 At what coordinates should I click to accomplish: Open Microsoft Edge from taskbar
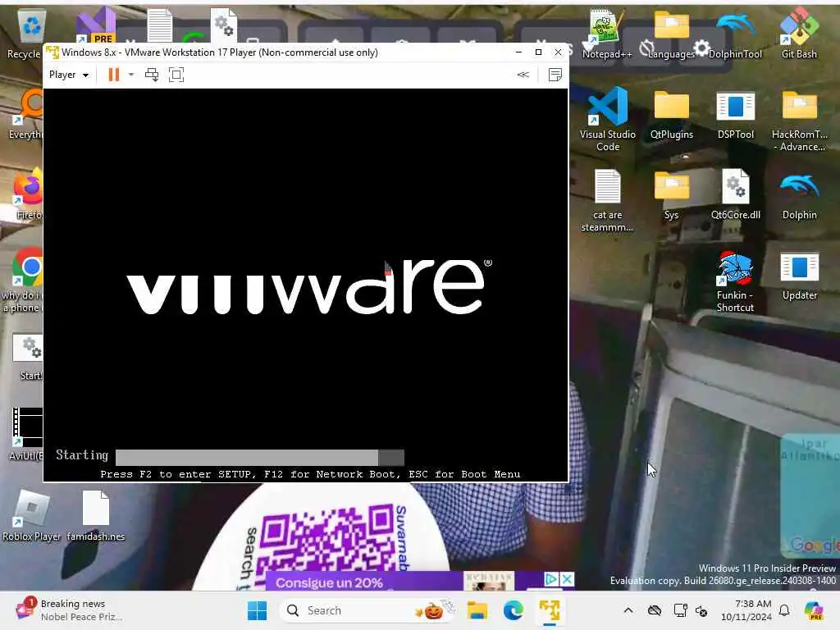pos(514,610)
